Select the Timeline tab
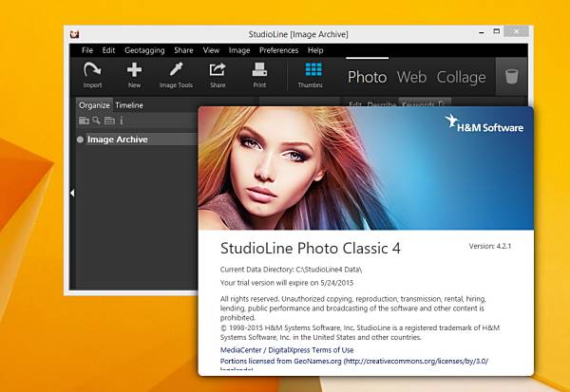The height and width of the screenshot is (392, 570). [x=129, y=105]
